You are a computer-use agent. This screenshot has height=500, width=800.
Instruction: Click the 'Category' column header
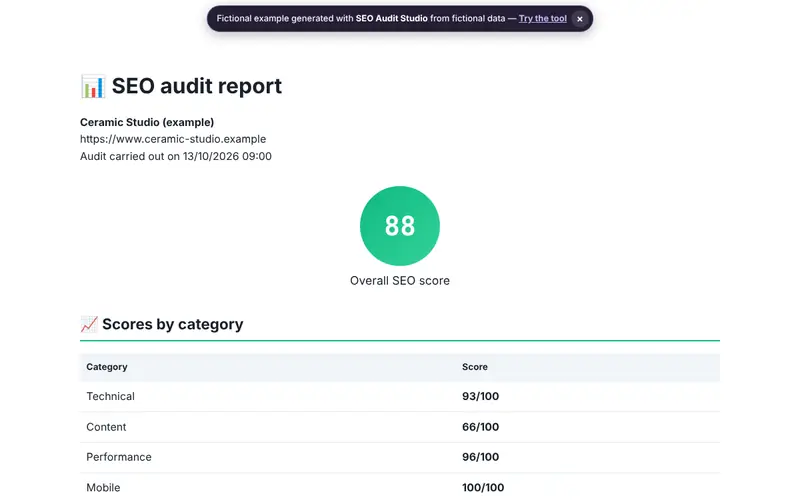pos(107,367)
